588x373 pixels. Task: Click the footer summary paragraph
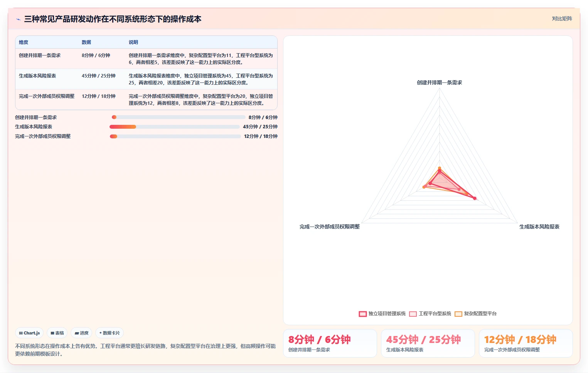(x=146, y=350)
